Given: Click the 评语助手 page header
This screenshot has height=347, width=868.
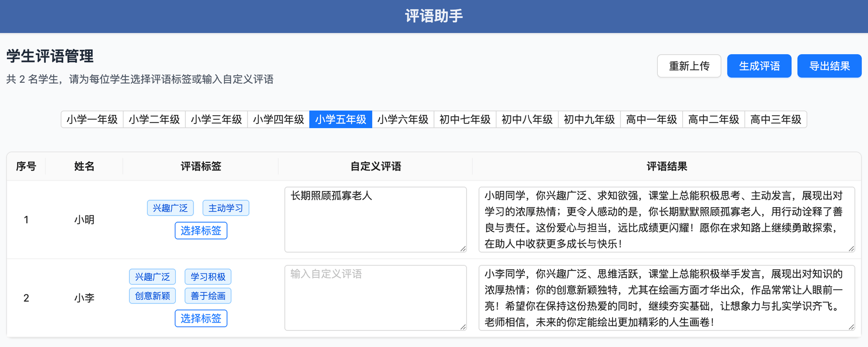Looking at the screenshot, I should [x=434, y=16].
